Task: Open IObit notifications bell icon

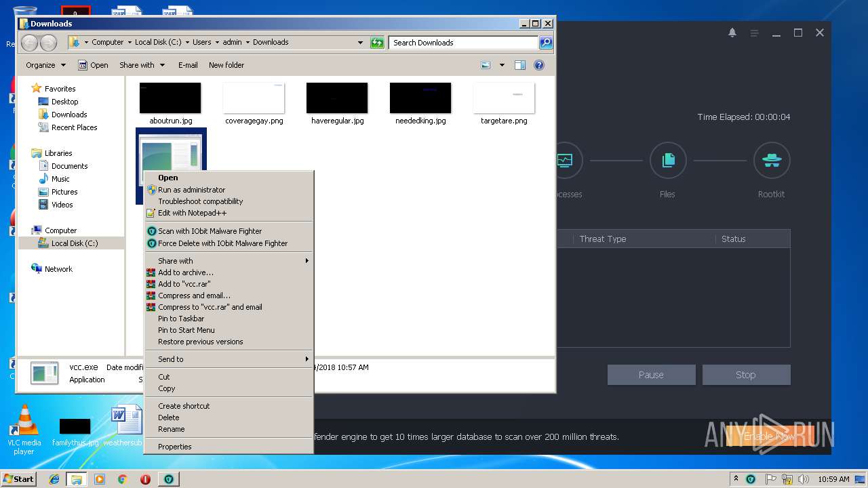Action: (732, 33)
